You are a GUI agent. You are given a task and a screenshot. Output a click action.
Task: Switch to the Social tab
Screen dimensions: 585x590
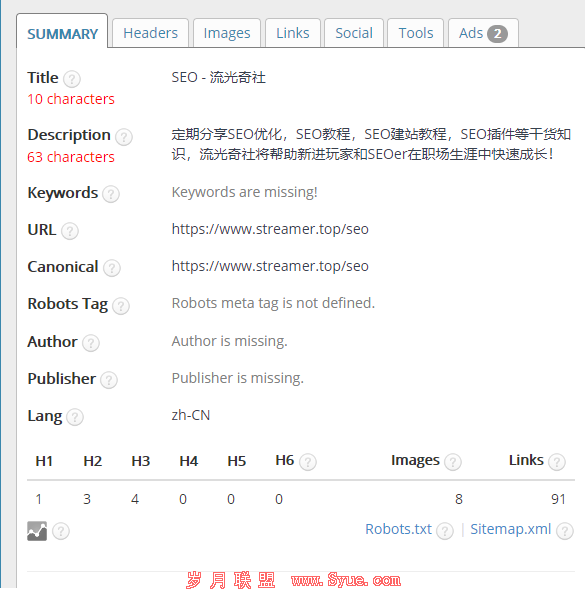[354, 33]
